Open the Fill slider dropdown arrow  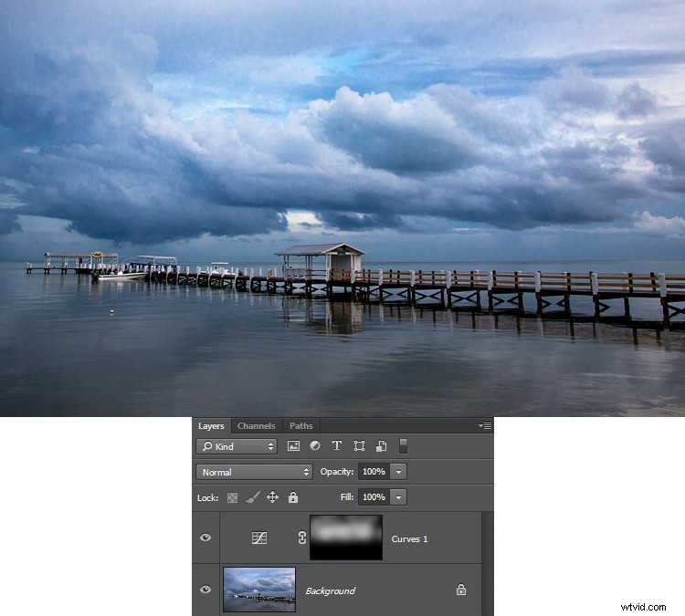tap(398, 496)
